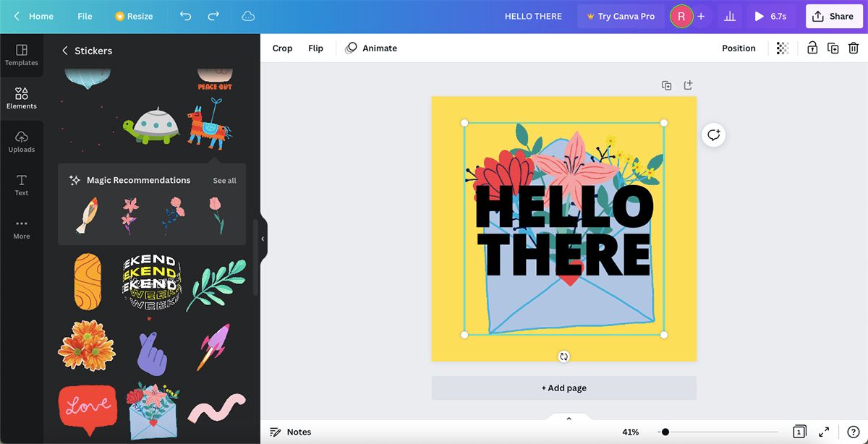The image size is (868, 444).
Task: Click the Magic Recommendations sparkle icon
Action: coord(75,180)
